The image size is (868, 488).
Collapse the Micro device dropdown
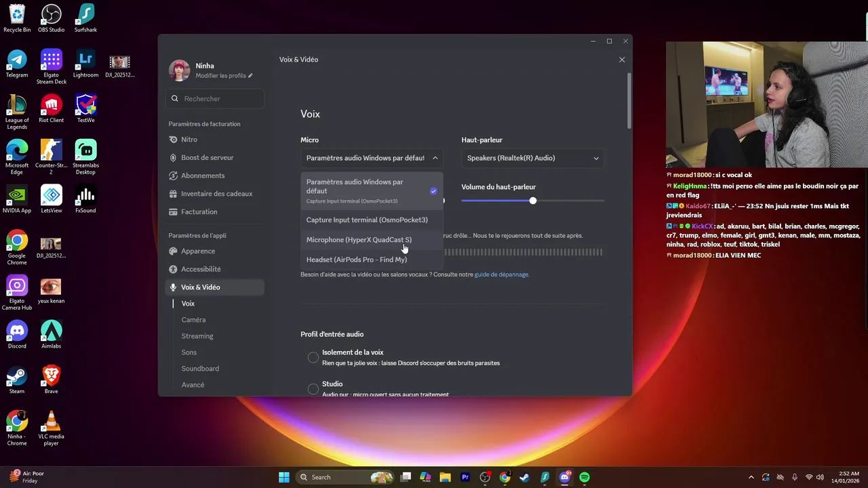(x=372, y=158)
